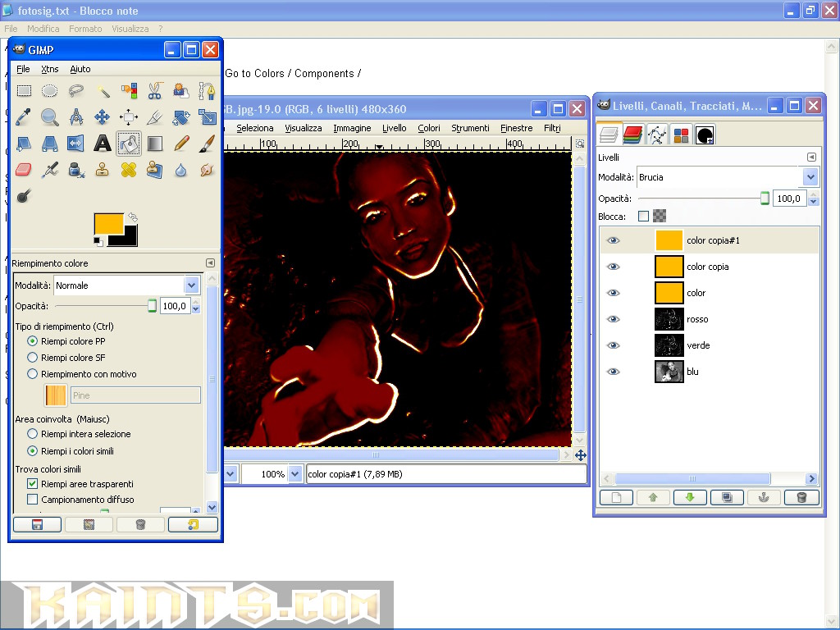The image size is (840, 630).
Task: Toggle the 'Blocca' transparency lock checkbox
Action: pos(643,216)
